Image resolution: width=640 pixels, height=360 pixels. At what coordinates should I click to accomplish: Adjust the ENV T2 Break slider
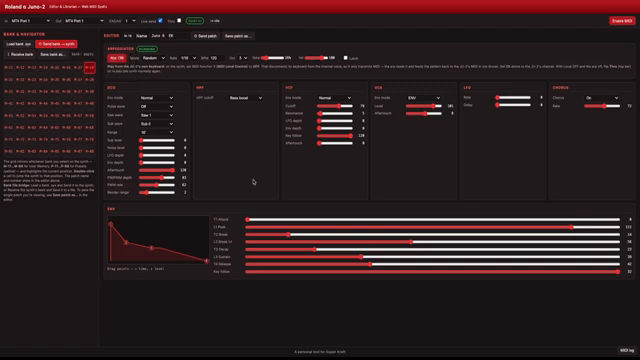pyautogui.click(x=433, y=235)
